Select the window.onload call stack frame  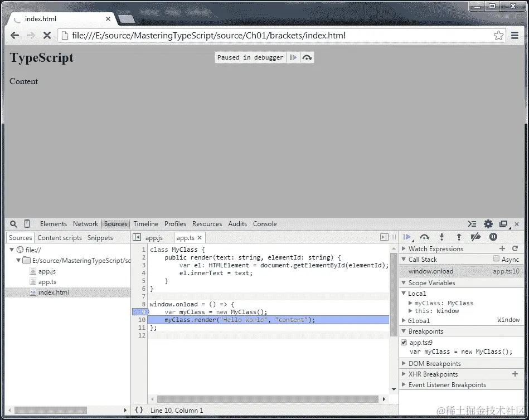[x=461, y=271]
